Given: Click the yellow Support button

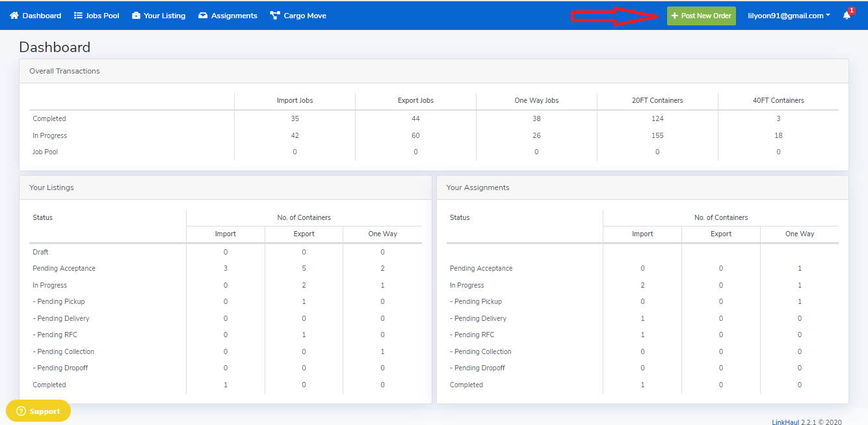Looking at the screenshot, I should coord(38,411).
